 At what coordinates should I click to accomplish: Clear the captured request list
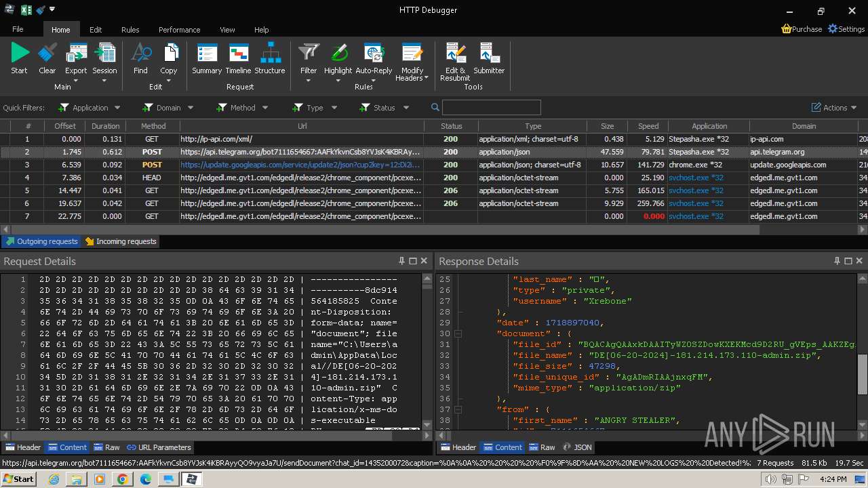pyautogui.click(x=47, y=60)
